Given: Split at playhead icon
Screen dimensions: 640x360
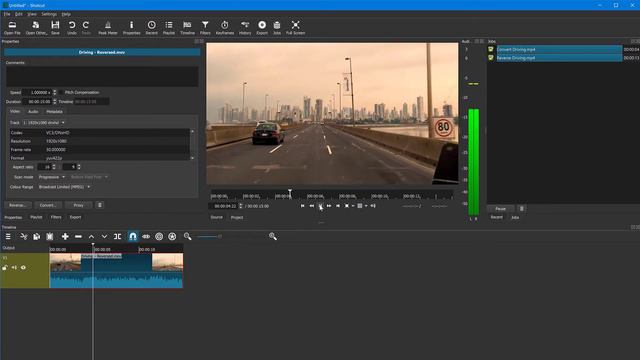Looking at the screenshot, I should tap(118, 236).
